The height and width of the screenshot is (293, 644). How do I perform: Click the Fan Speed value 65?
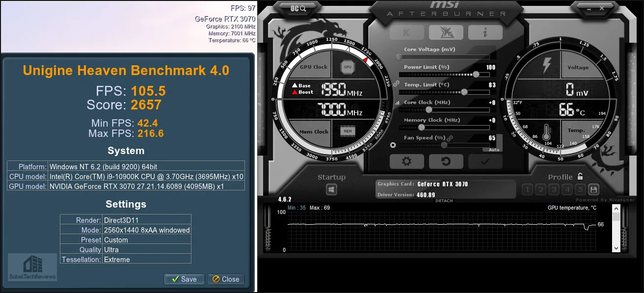point(492,138)
